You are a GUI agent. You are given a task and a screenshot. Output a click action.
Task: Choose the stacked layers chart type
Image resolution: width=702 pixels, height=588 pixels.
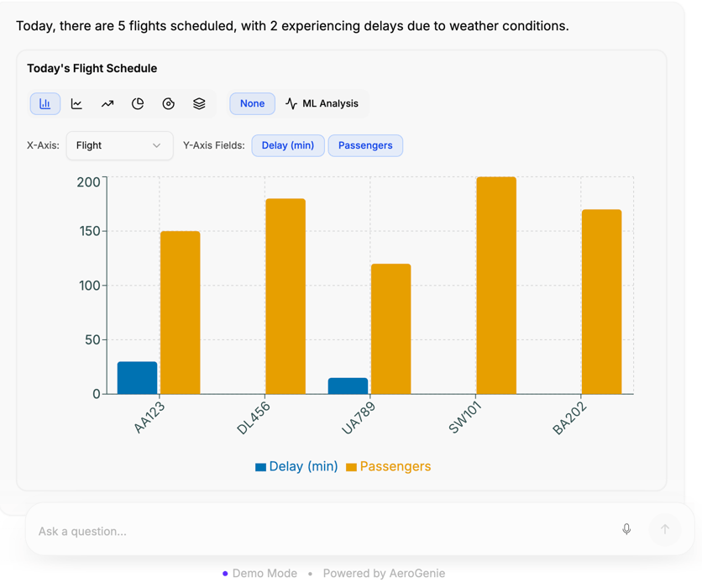coord(199,103)
